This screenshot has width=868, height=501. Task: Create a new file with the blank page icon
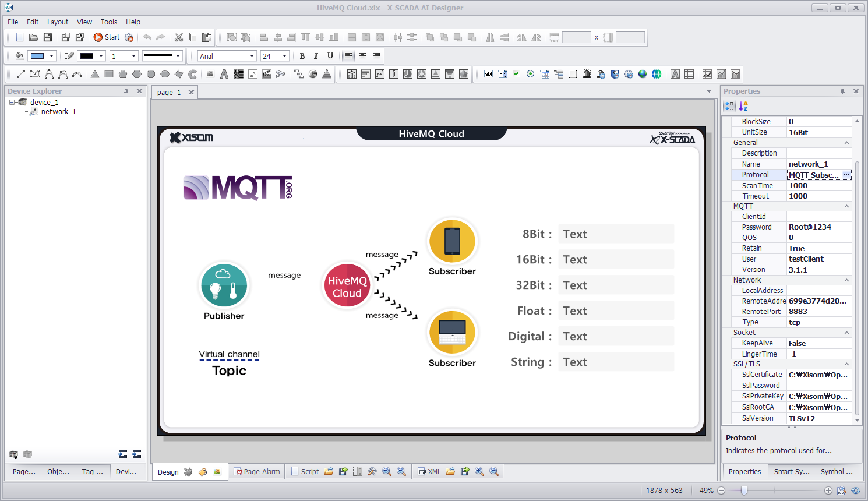20,37
